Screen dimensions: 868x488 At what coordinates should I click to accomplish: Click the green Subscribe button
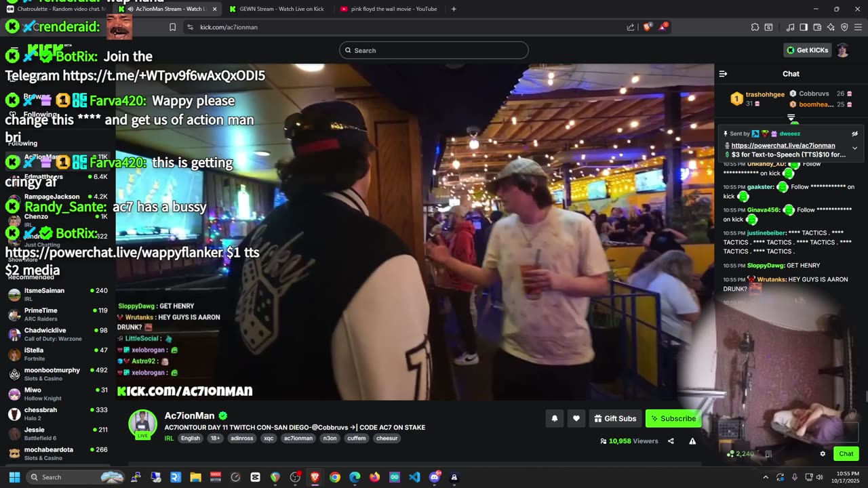pos(673,418)
